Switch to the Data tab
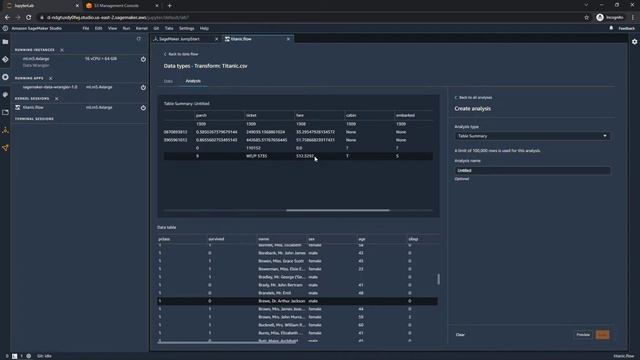The image size is (640, 360). [168, 81]
